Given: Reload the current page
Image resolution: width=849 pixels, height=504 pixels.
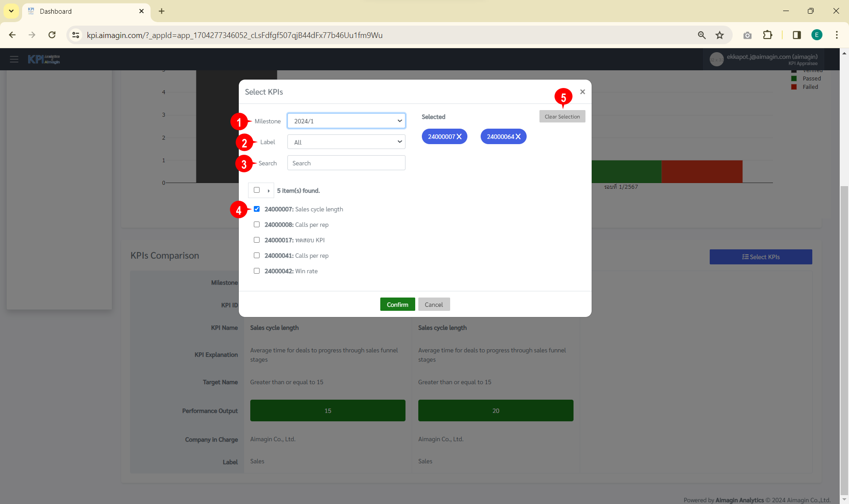Looking at the screenshot, I should pyautogui.click(x=52, y=35).
